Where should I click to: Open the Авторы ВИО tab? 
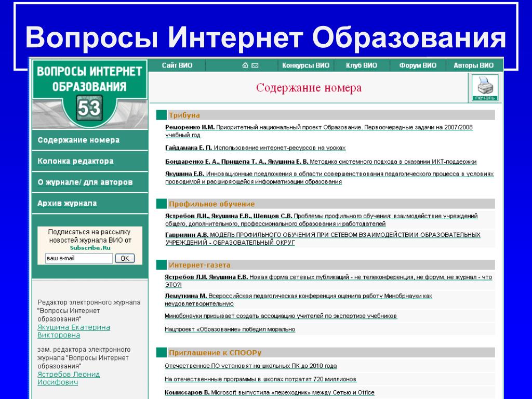(x=474, y=65)
